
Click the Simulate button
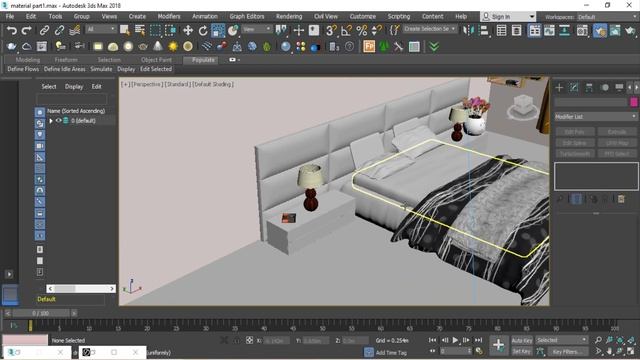[101, 69]
